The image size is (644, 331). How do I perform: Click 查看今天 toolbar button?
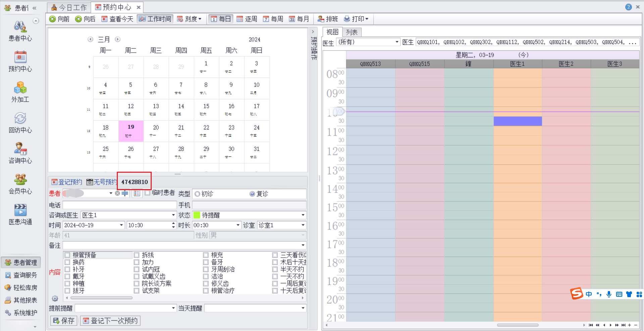[x=117, y=19]
